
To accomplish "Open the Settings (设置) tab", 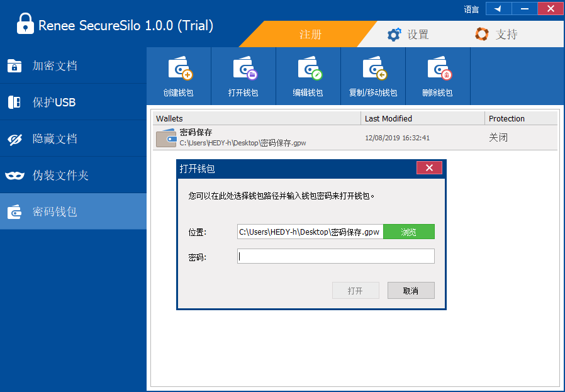I will (408, 34).
